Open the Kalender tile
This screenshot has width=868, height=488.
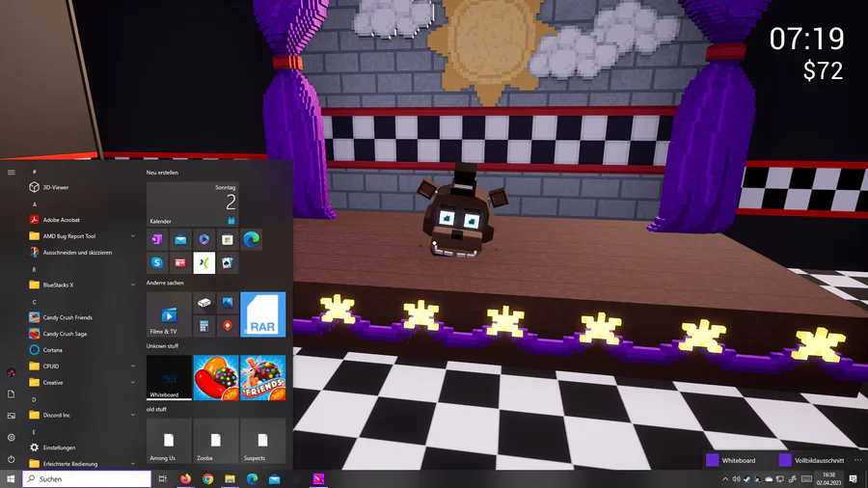193,203
